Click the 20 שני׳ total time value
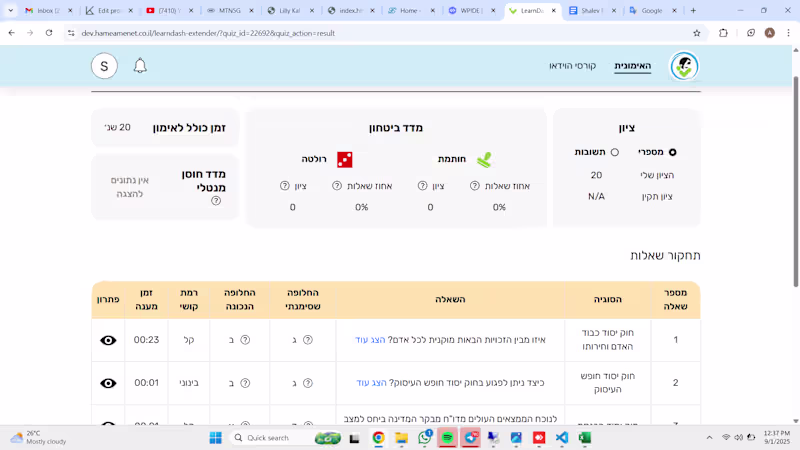The width and height of the screenshot is (800, 450). (x=117, y=128)
